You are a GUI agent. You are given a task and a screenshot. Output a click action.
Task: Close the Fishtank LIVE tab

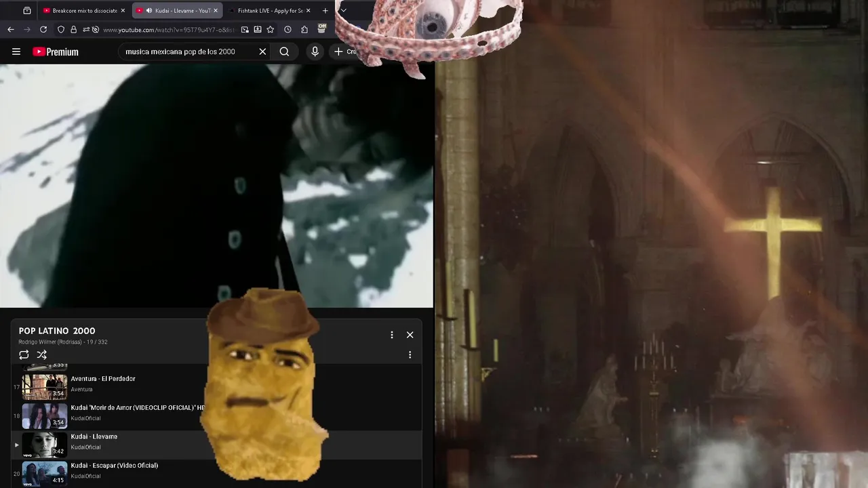tap(309, 11)
